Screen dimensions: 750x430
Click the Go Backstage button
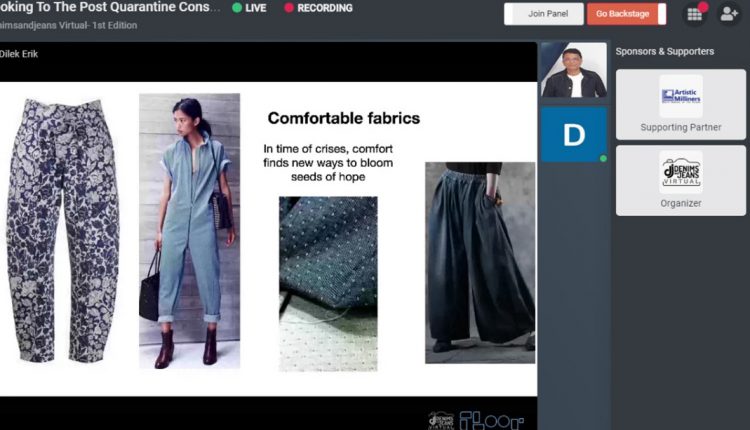coord(626,14)
